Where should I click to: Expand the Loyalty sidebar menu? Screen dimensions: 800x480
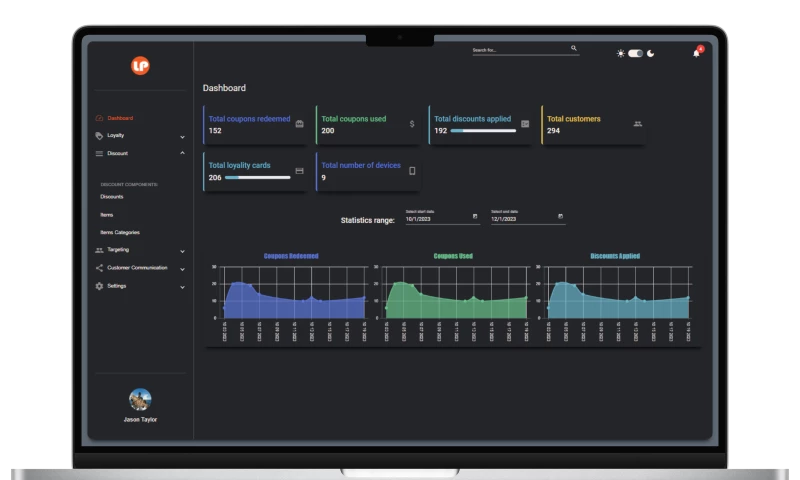pos(182,136)
